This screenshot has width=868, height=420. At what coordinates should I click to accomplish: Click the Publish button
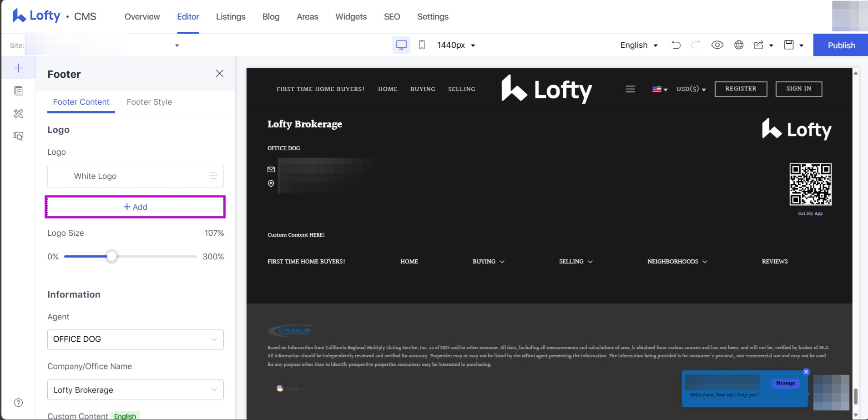click(x=841, y=45)
